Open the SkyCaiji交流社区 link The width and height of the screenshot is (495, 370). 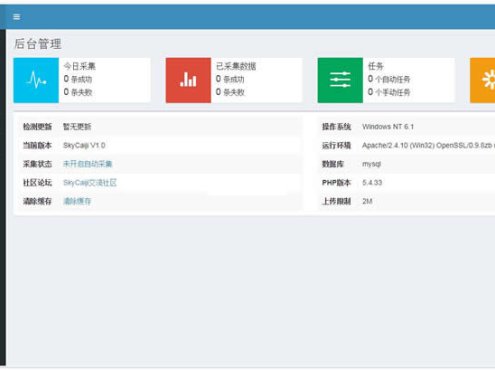pyautogui.click(x=90, y=183)
